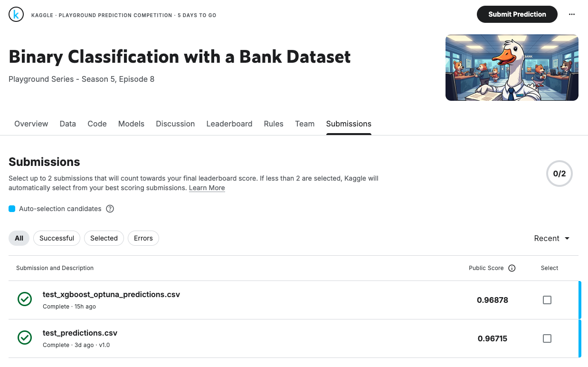Open the three-dot more options menu
Image resolution: width=588 pixels, height=367 pixels.
[572, 14]
